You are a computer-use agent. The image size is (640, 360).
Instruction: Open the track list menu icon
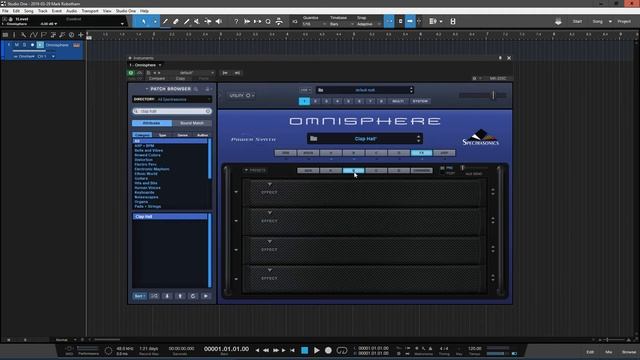pos(5,35)
